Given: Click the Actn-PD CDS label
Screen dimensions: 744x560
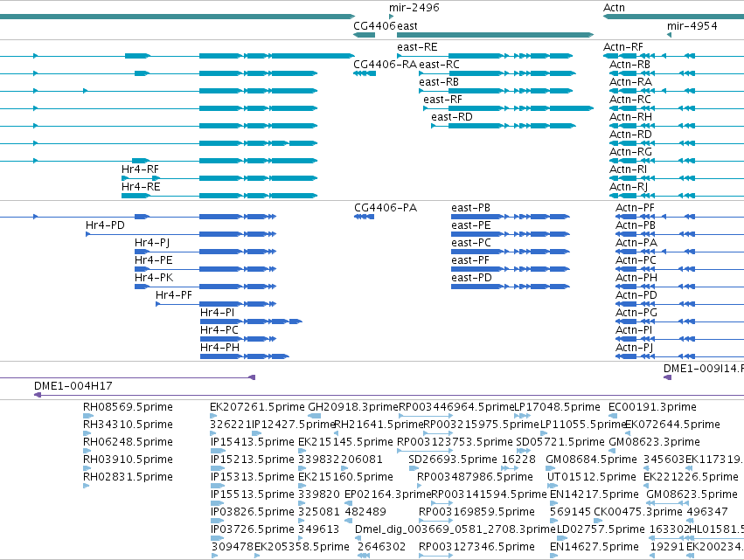Looking at the screenshot, I should coord(636,295).
